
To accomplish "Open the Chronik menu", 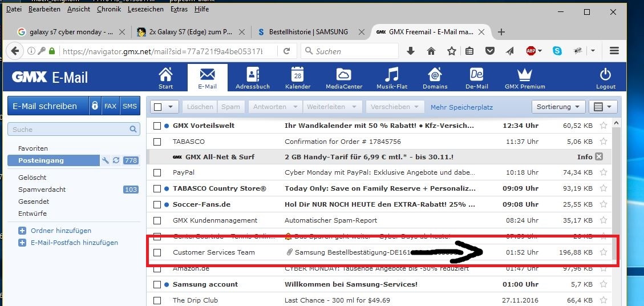I will tap(109, 9).
